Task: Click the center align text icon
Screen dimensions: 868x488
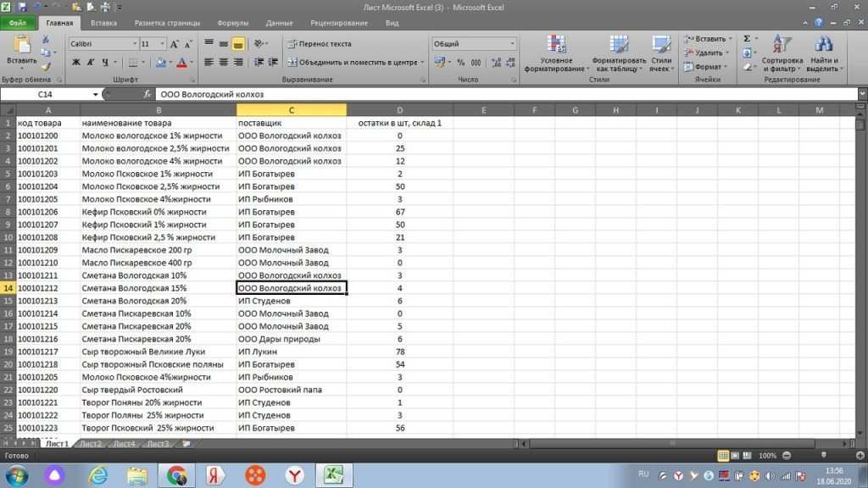Action: (x=224, y=62)
